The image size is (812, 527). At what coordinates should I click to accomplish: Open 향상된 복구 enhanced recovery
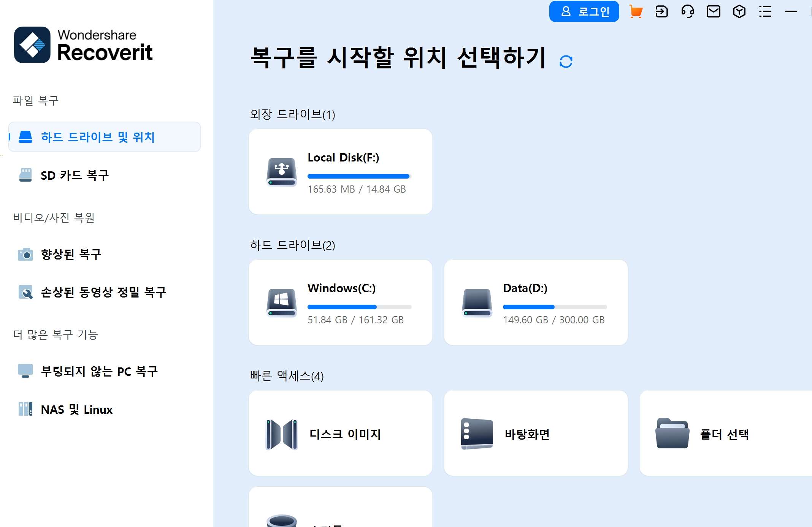pyautogui.click(x=71, y=254)
